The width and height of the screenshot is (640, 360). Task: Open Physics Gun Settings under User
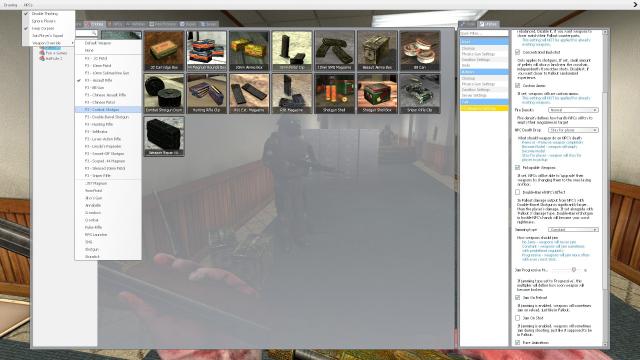[x=484, y=54]
